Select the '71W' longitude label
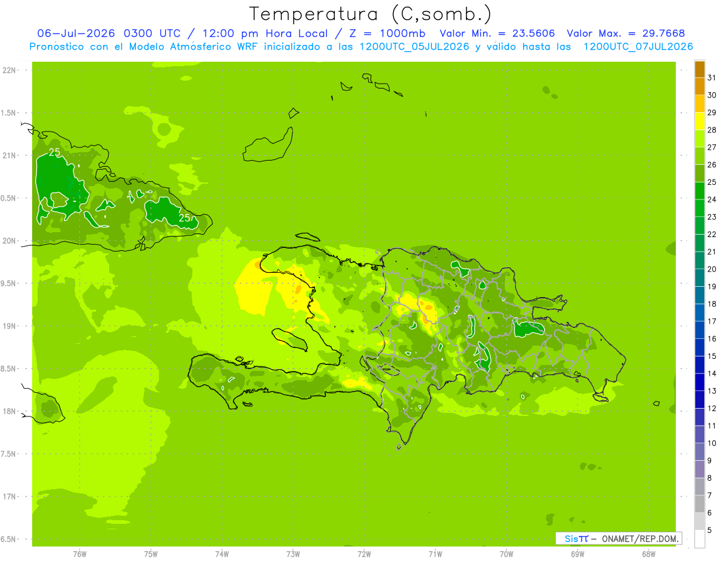The width and height of the screenshot is (728, 562). point(435,554)
